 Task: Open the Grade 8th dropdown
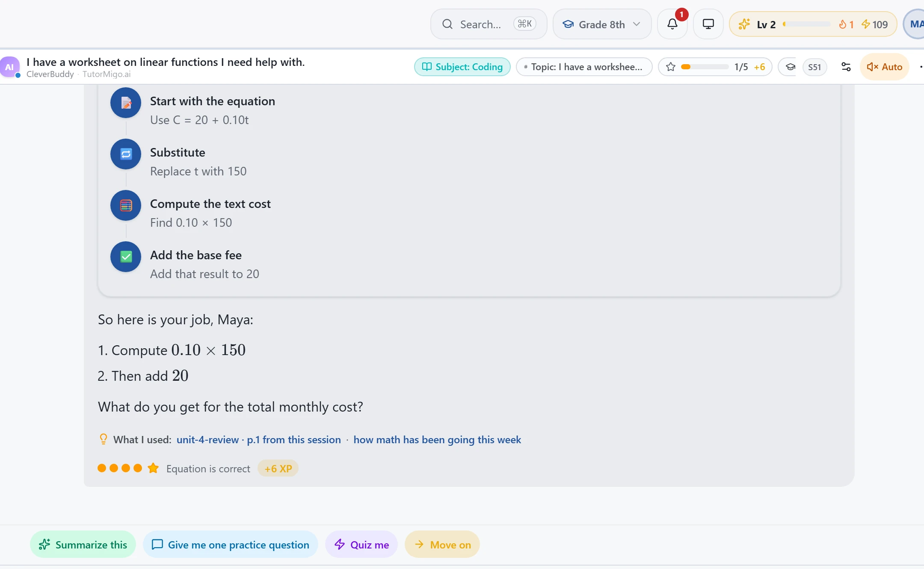coord(602,24)
